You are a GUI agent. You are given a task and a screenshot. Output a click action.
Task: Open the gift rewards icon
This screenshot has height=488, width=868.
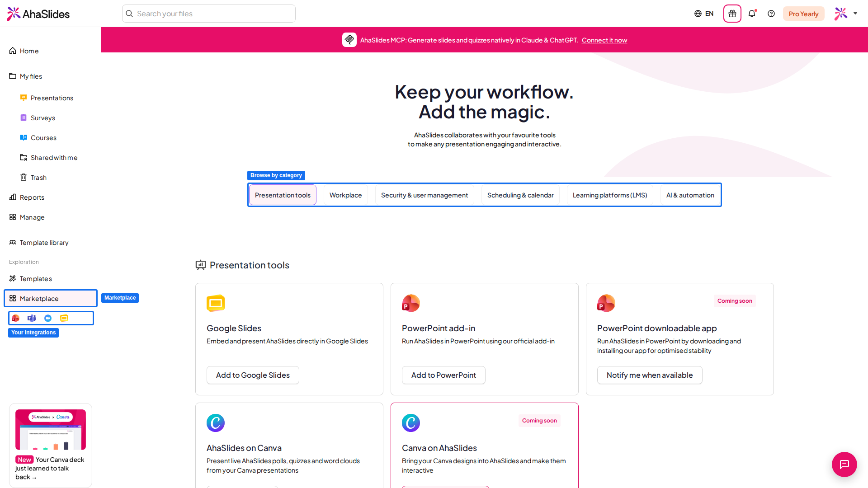pyautogui.click(x=732, y=14)
